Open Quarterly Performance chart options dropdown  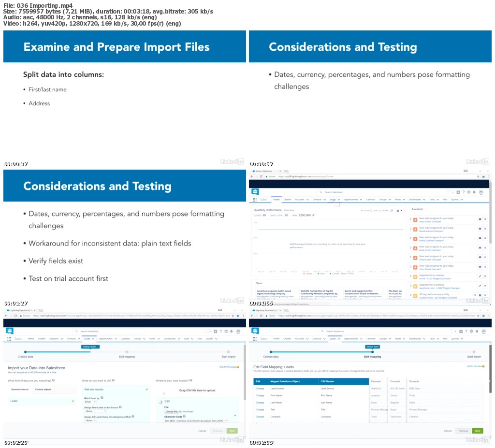(399, 210)
